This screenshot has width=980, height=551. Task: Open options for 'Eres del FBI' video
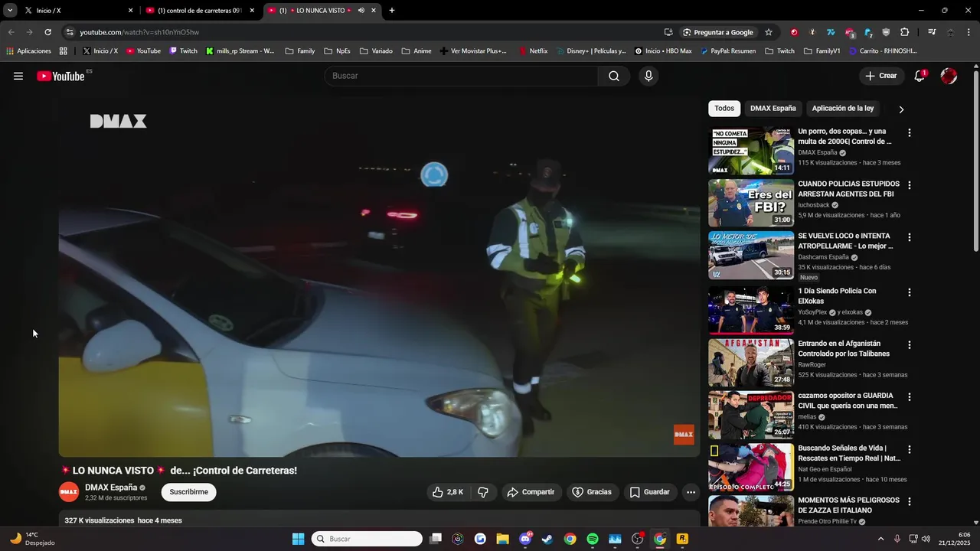coord(910,185)
